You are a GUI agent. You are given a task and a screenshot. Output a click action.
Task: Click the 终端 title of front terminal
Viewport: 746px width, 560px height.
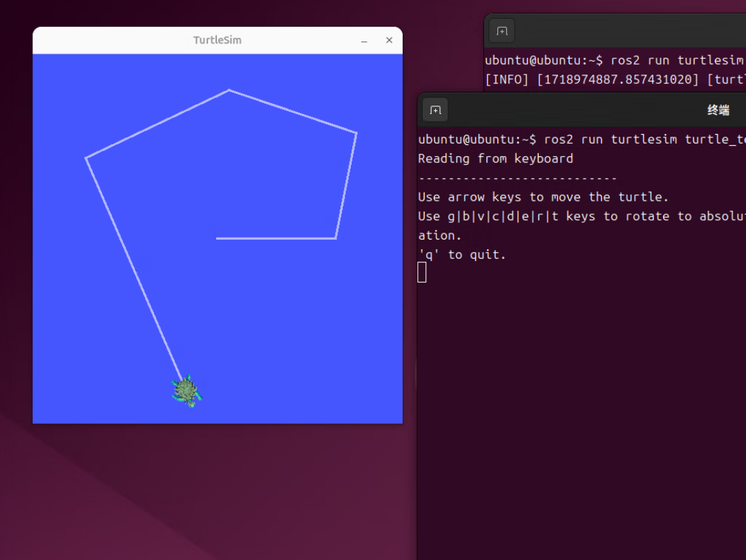[x=718, y=110]
